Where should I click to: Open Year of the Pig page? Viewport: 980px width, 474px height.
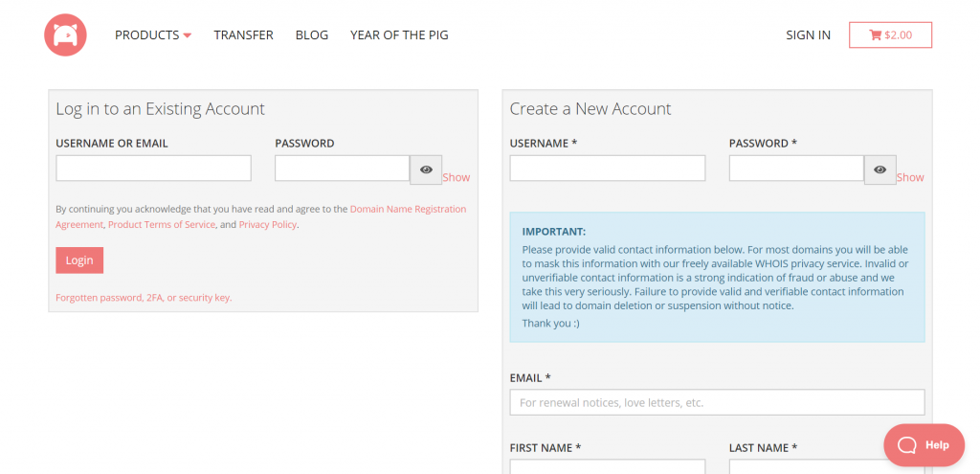pyautogui.click(x=399, y=35)
